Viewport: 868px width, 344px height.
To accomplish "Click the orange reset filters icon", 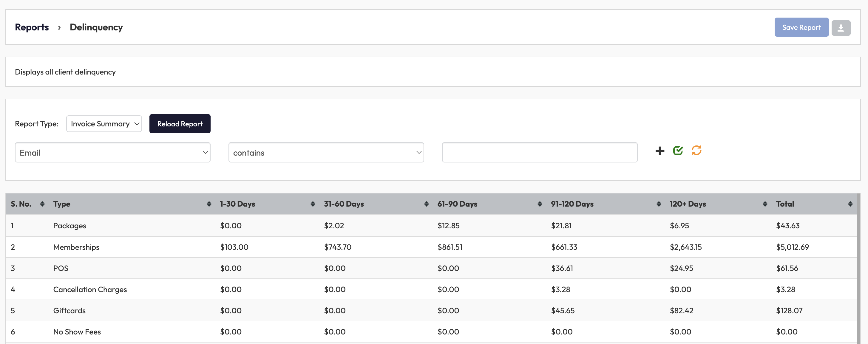I will coord(696,151).
